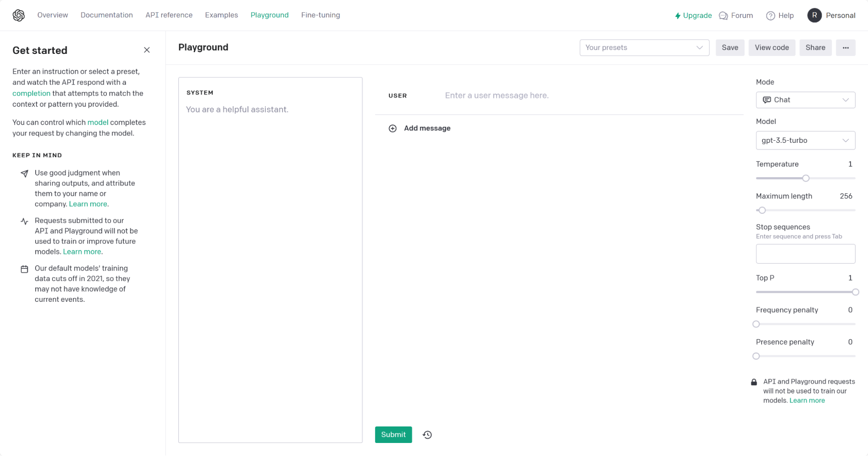This screenshot has height=456, width=868.
Task: Open the Fine-tuning page
Action: point(320,15)
